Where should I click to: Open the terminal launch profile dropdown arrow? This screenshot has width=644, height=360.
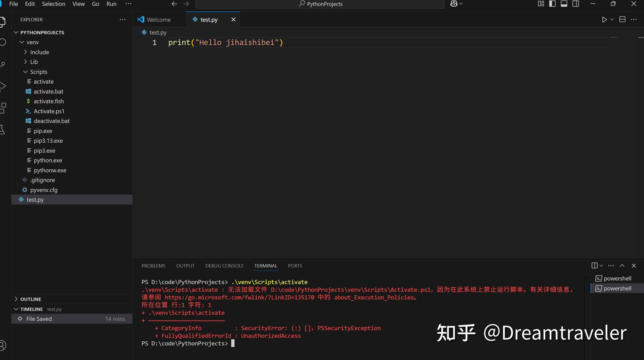601,266
